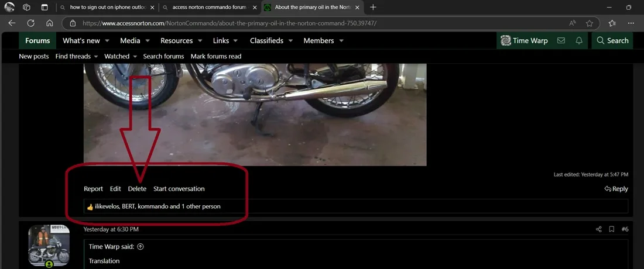Open the read aloud icon in address bar
This screenshot has width=644, height=269.
[573, 23]
